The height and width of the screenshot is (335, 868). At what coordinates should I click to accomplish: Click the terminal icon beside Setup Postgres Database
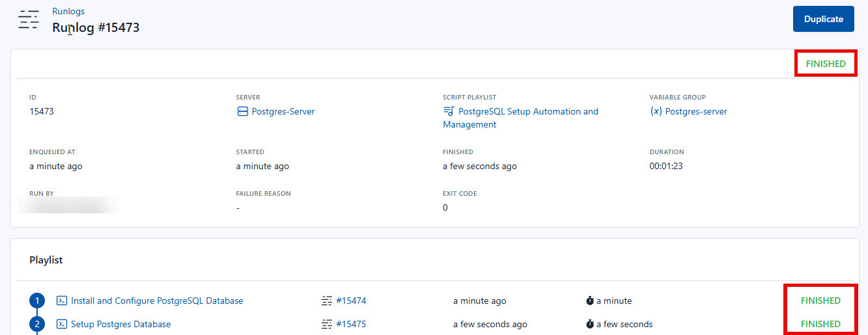coord(62,324)
